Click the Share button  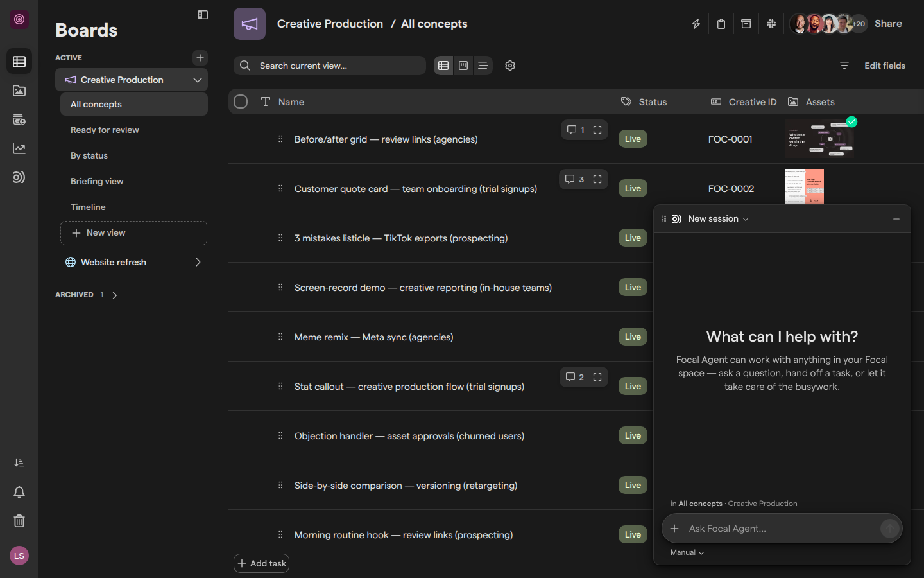pyautogui.click(x=888, y=24)
